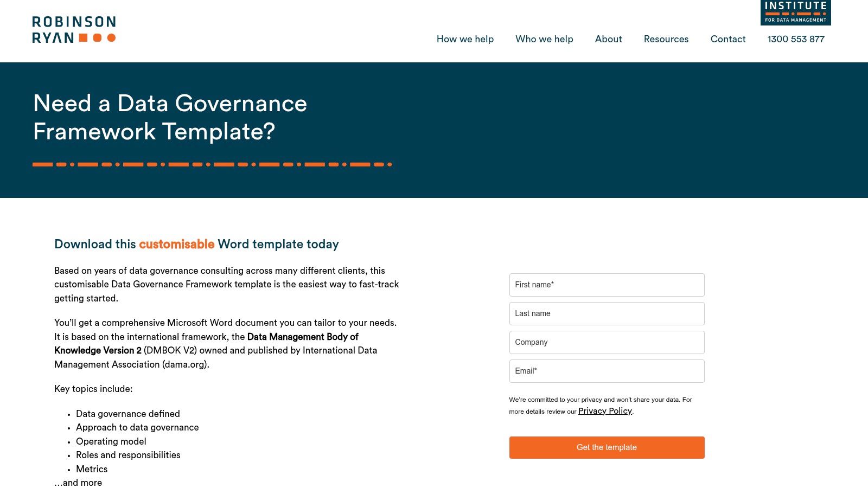The image size is (868, 488).
Task: Submit with Get the template button
Action: [607, 447]
